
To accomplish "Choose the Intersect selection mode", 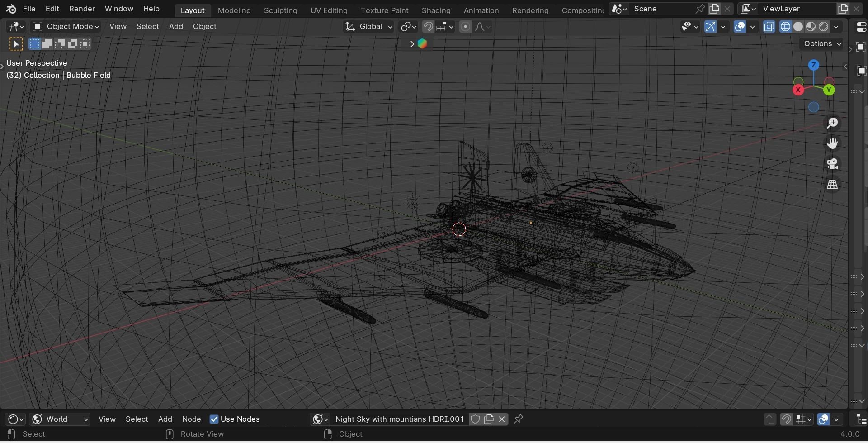I will point(85,43).
